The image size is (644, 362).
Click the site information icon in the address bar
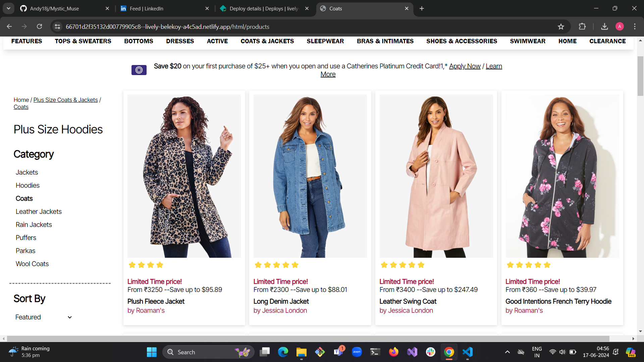point(58,26)
